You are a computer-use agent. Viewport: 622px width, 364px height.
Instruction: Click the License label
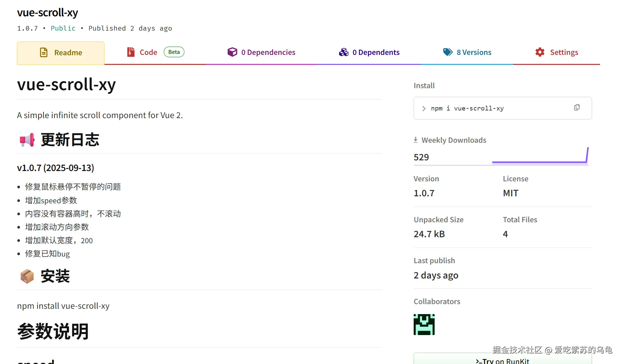tap(516, 179)
